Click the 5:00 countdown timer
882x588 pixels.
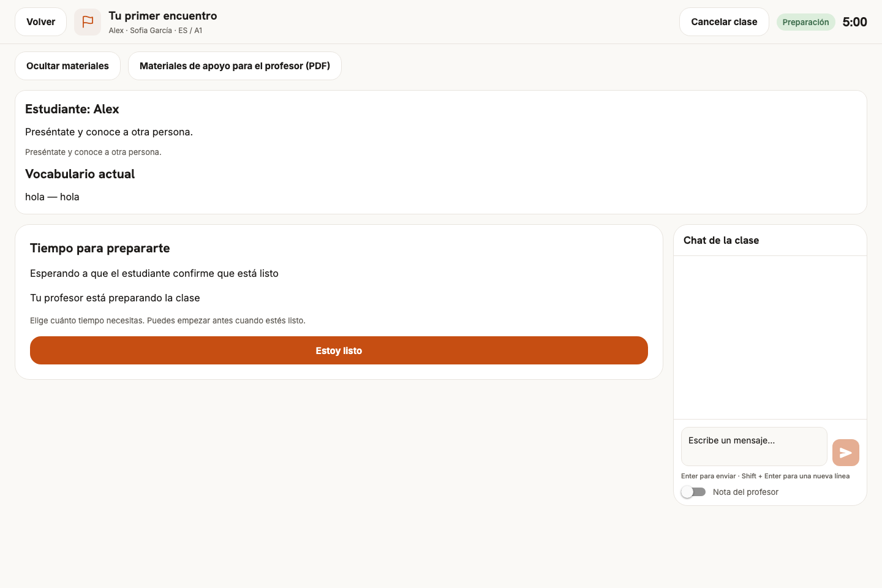click(x=854, y=22)
